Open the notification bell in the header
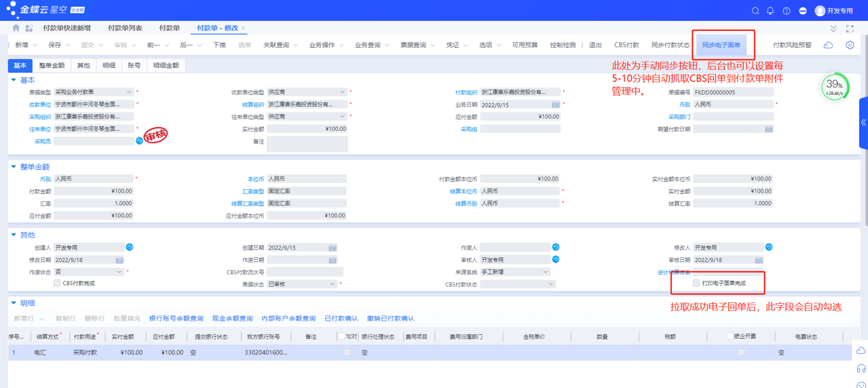Image resolution: width=868 pixels, height=388 pixels. coord(770,11)
